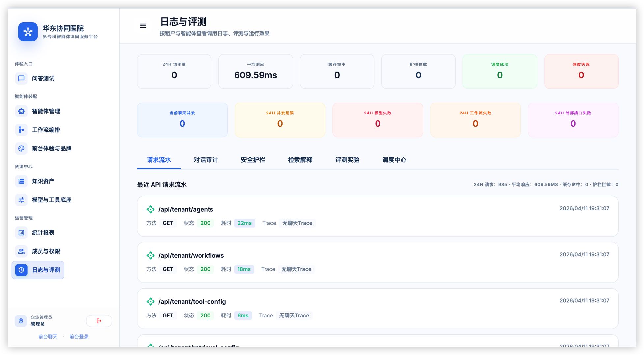Image resolution: width=644 pixels, height=355 pixels.
Task: Toggle the hamburger menu icon
Action: [143, 26]
